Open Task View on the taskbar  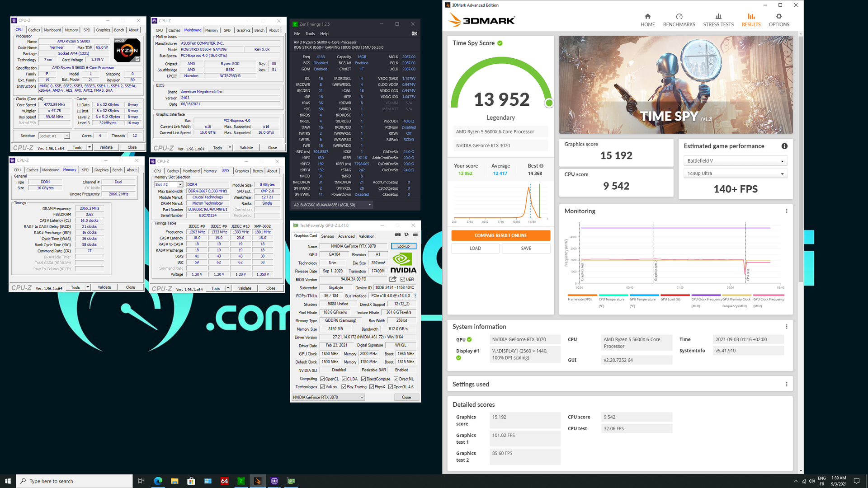tap(141, 481)
